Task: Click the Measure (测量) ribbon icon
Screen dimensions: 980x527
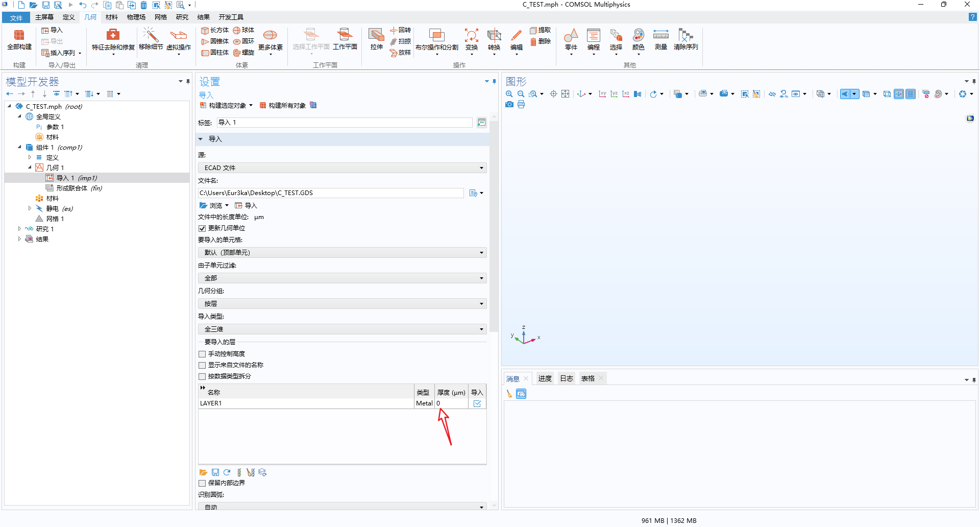Action: (661, 40)
